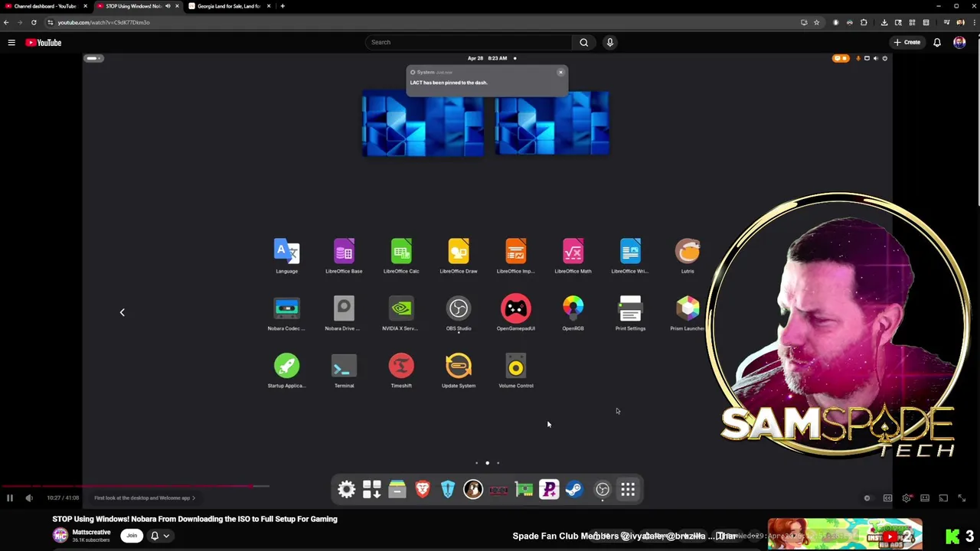Open LibreOffice Math icon
The height and width of the screenshot is (551, 980).
[x=573, y=256]
